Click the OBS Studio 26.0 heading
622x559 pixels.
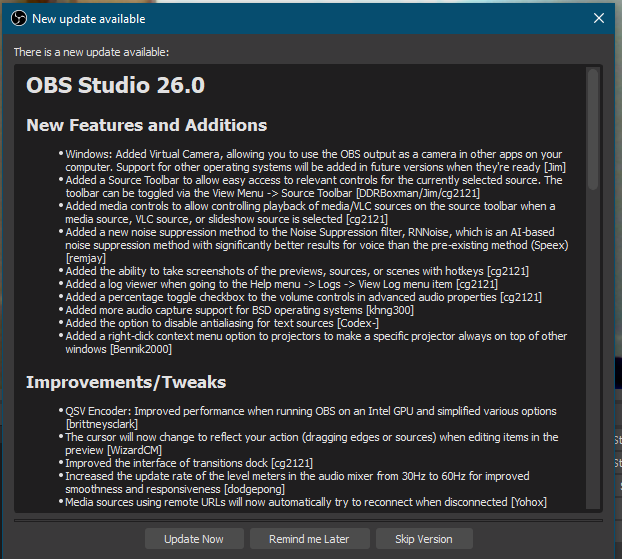point(115,85)
